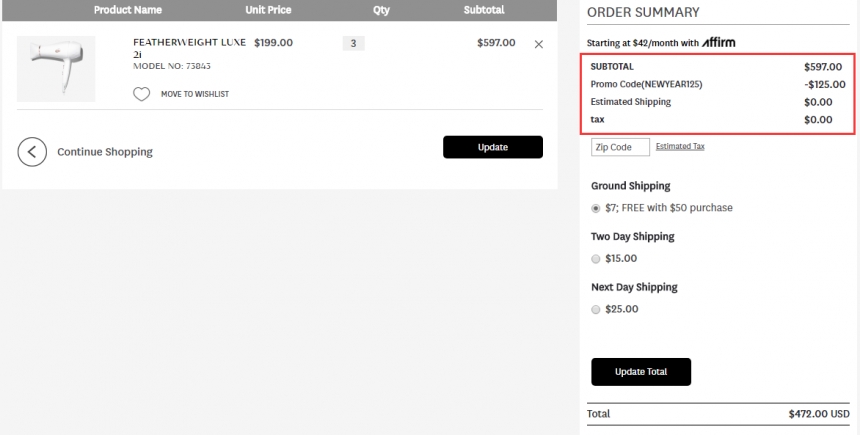Choose Two Day Shipping $15.00 option
This screenshot has width=860, height=435.
coord(596,258)
